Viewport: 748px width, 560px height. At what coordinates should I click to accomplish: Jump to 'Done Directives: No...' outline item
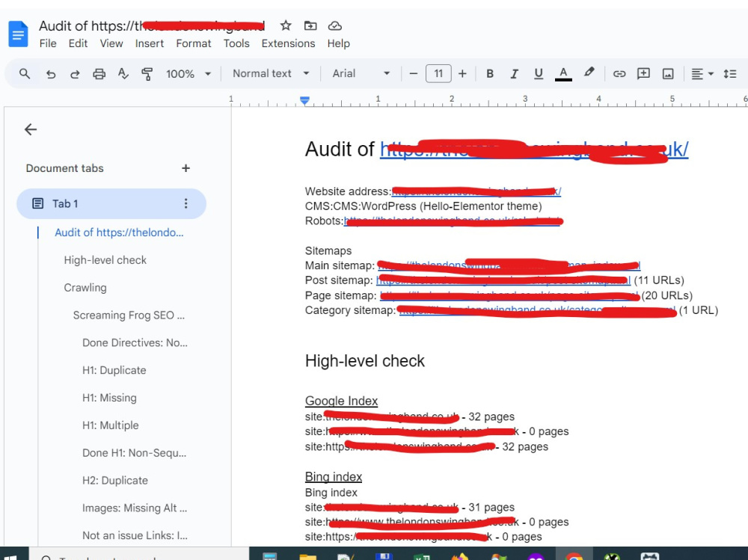(x=135, y=342)
